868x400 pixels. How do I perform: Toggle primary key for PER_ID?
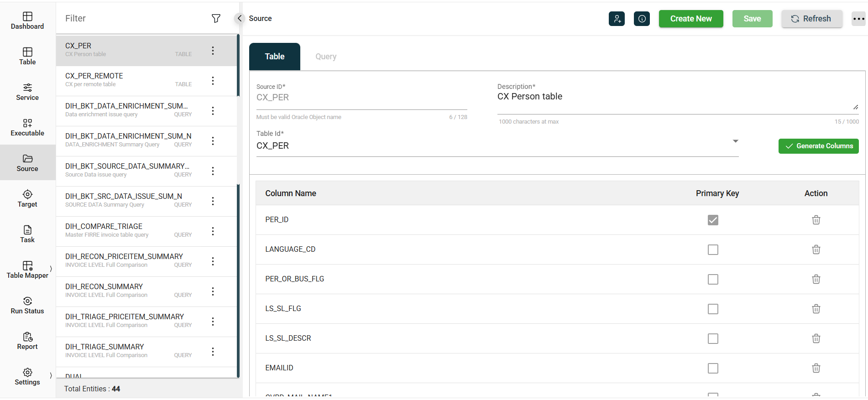713,220
